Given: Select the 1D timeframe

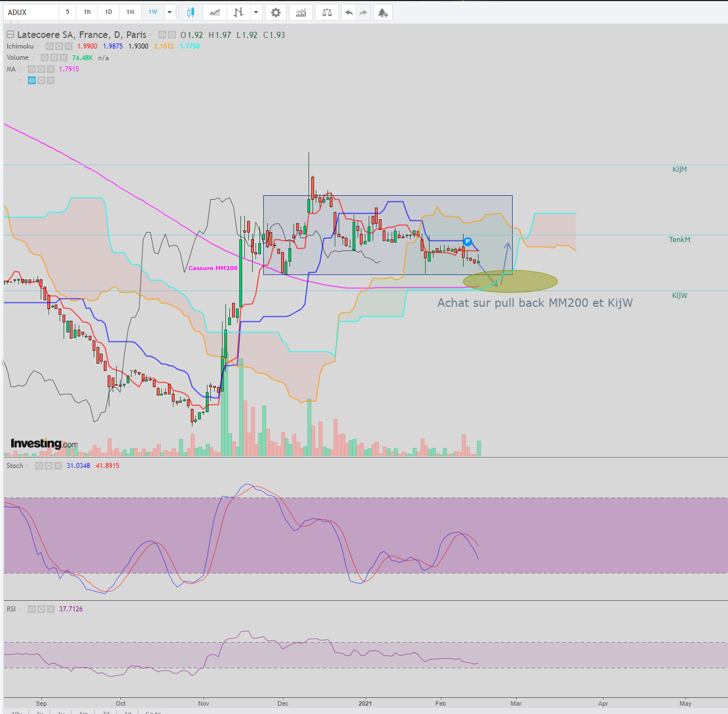Looking at the screenshot, I should click(109, 12).
